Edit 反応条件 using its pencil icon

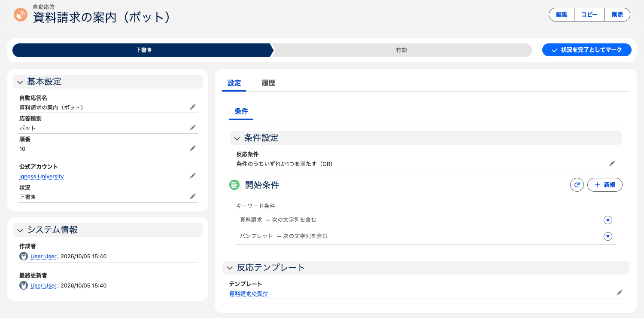pos(612,163)
